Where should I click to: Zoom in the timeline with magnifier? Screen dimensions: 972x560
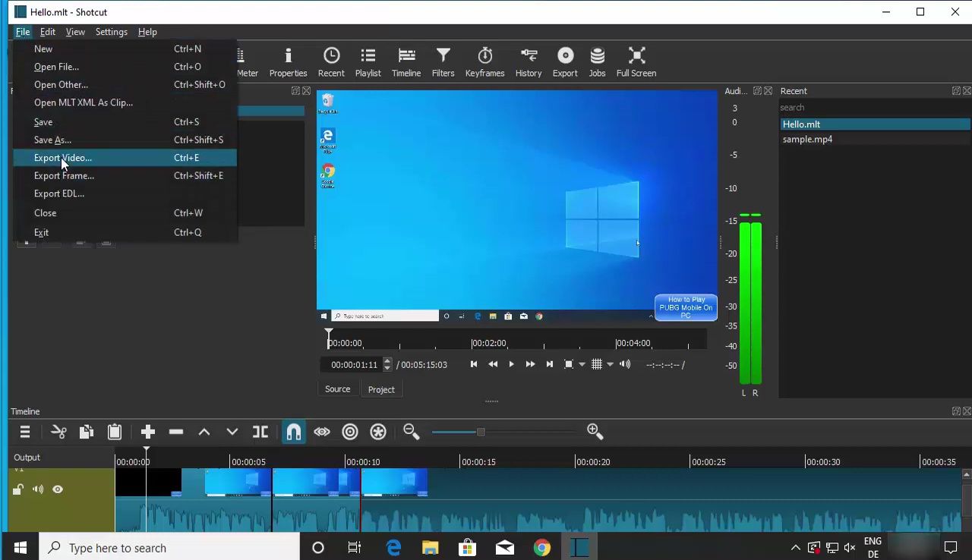[x=595, y=432]
